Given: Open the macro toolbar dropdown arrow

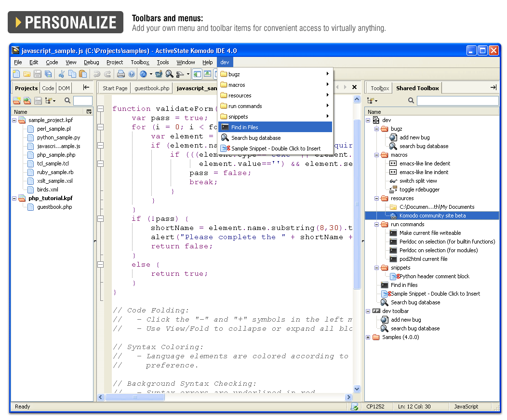Looking at the screenshot, I should (x=188, y=74).
